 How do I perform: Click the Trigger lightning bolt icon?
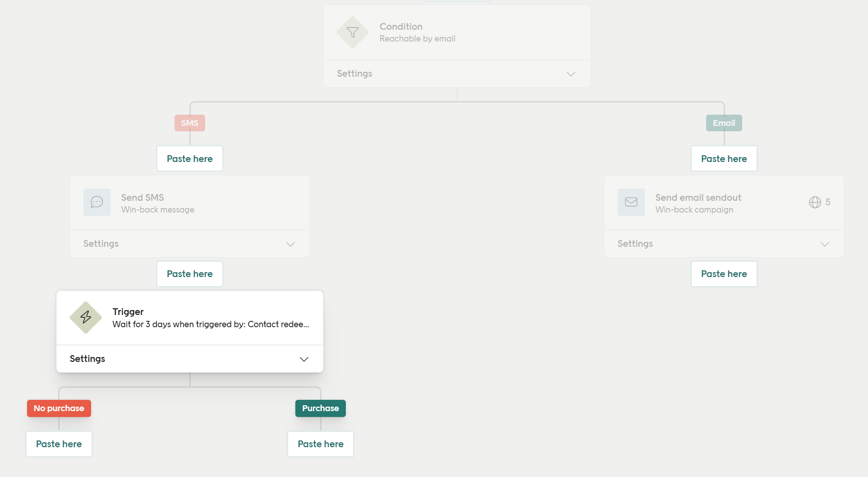pos(86,318)
